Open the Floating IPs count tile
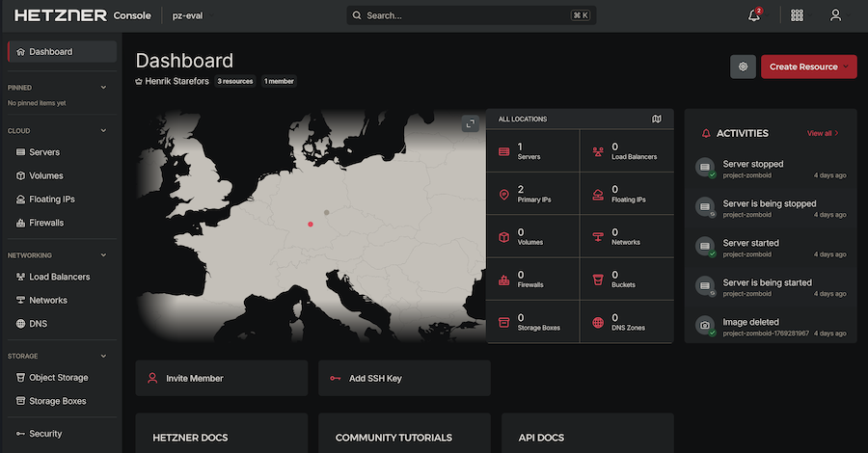The width and height of the screenshot is (868, 453). (627, 194)
